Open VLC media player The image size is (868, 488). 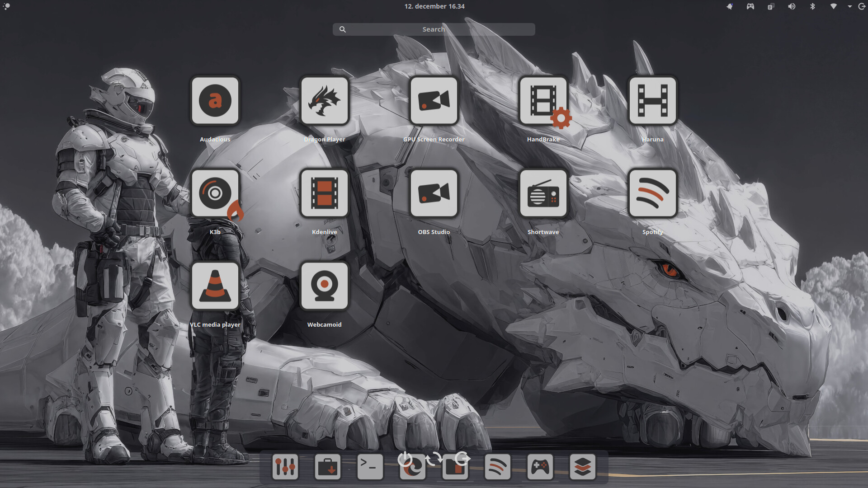[215, 286]
